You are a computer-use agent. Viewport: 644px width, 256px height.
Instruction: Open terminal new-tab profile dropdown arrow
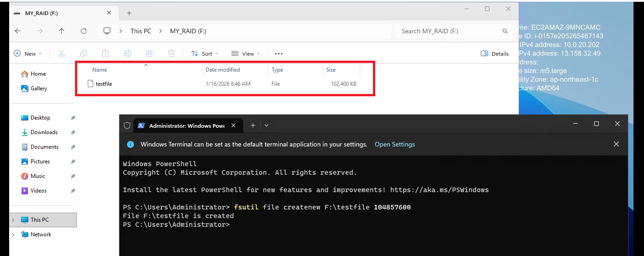tap(266, 125)
